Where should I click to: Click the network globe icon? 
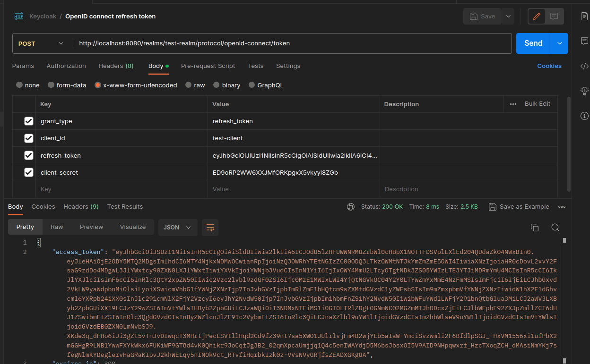(351, 207)
